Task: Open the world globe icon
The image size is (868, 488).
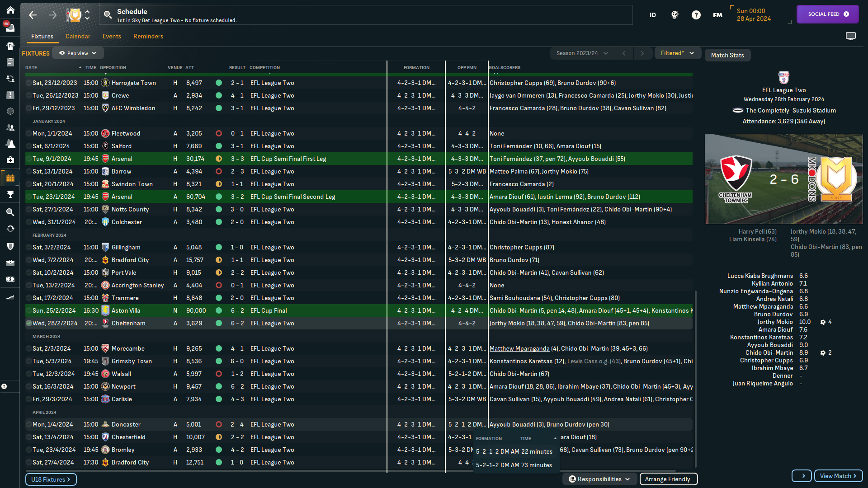Action: point(675,15)
